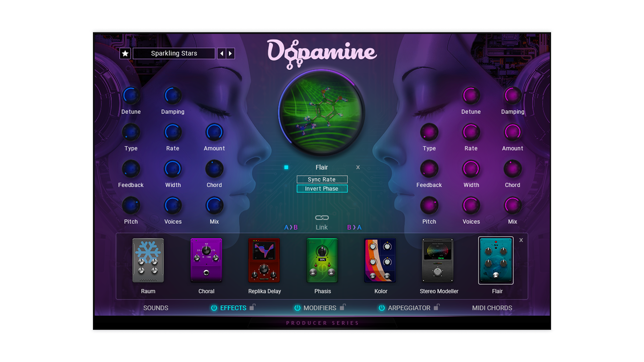Image resolution: width=644 pixels, height=362 pixels.
Task: Toggle the ARPEGGIATOR power button
Action: [x=382, y=308]
